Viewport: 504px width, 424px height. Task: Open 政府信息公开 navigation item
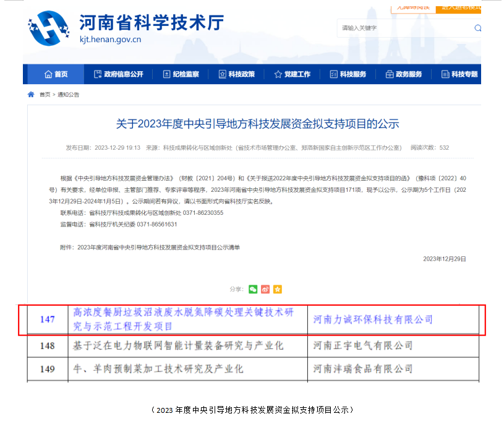118,74
